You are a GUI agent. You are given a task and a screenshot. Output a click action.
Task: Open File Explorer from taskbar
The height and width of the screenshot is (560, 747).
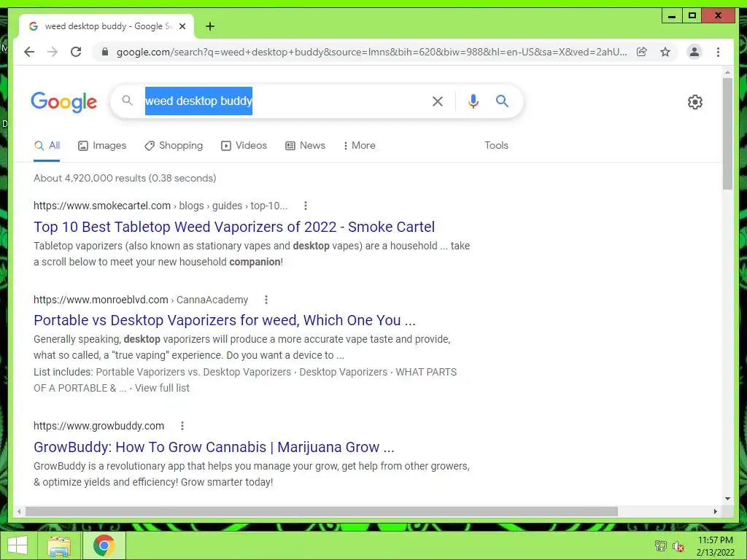[x=59, y=545]
